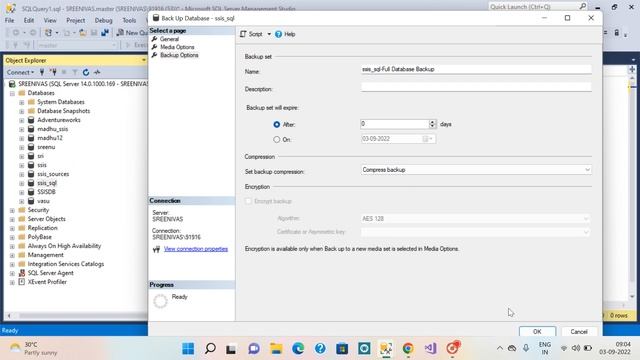Screen dimensions: 640x360
Task: Open the Windows Start menu
Action: [188, 349]
